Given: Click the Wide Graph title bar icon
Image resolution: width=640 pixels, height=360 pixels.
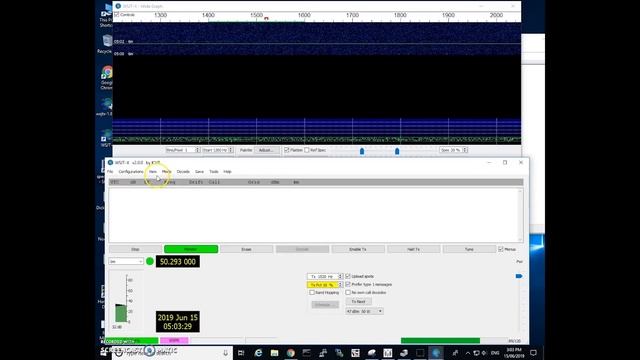Looking at the screenshot, I should click(x=118, y=6).
